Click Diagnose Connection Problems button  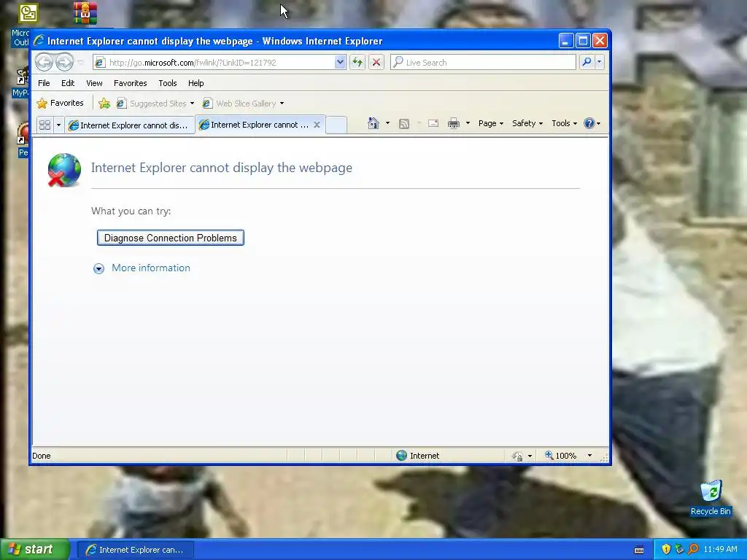pos(171,238)
